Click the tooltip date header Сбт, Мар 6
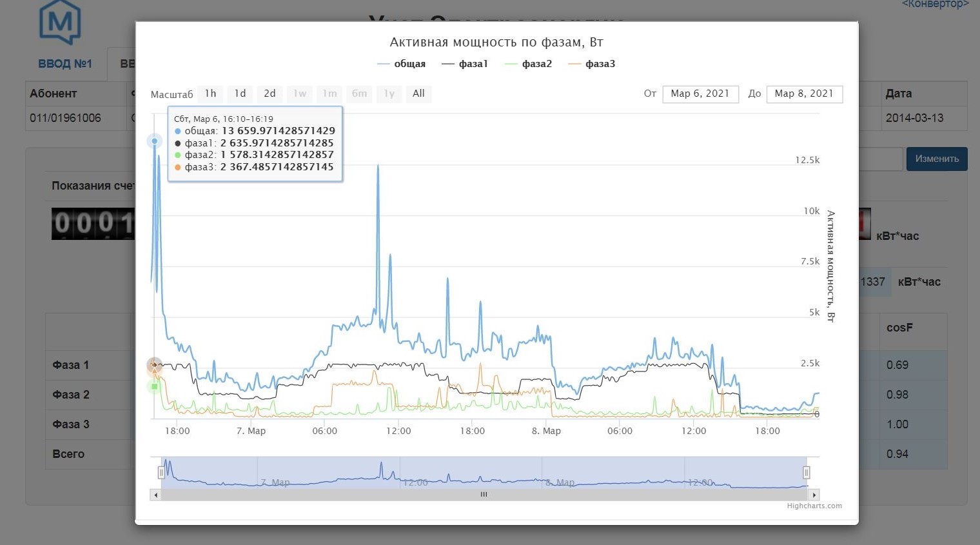980x545 pixels. pyautogui.click(x=224, y=119)
